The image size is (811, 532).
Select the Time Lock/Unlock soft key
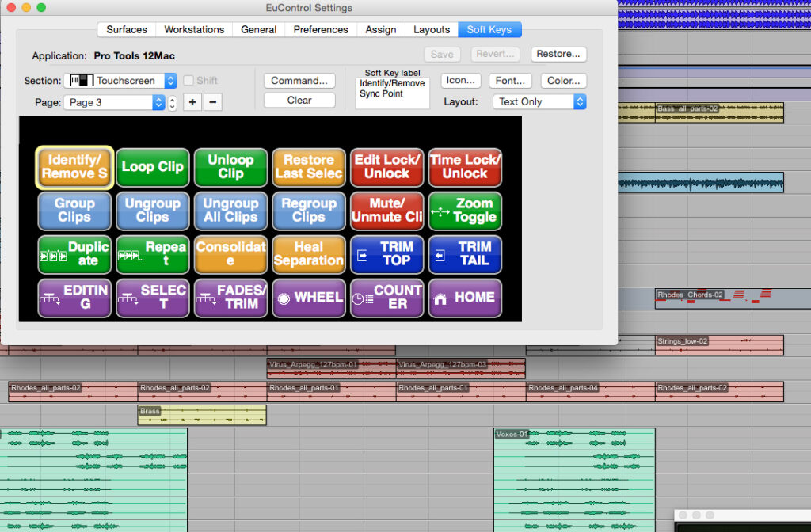tap(465, 167)
